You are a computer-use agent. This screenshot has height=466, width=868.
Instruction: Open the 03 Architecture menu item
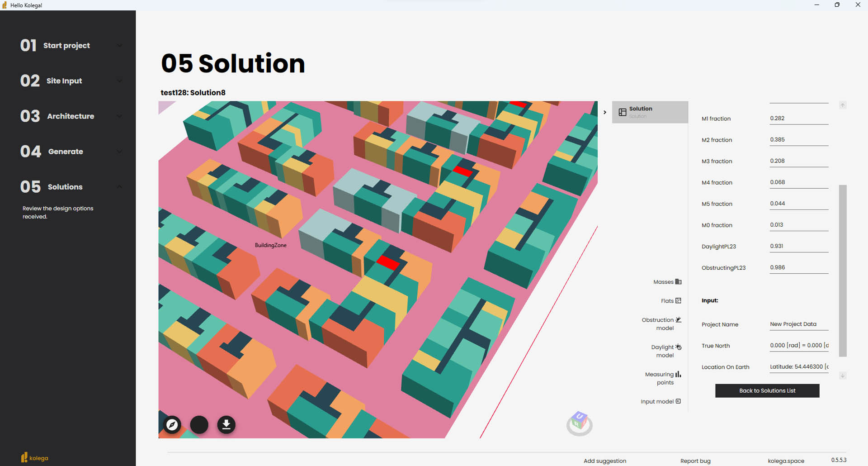pyautogui.click(x=71, y=116)
